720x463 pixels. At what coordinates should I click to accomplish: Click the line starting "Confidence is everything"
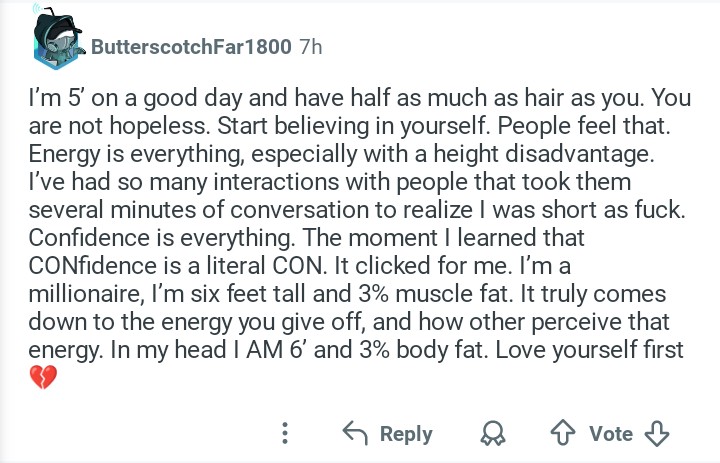click(306, 239)
